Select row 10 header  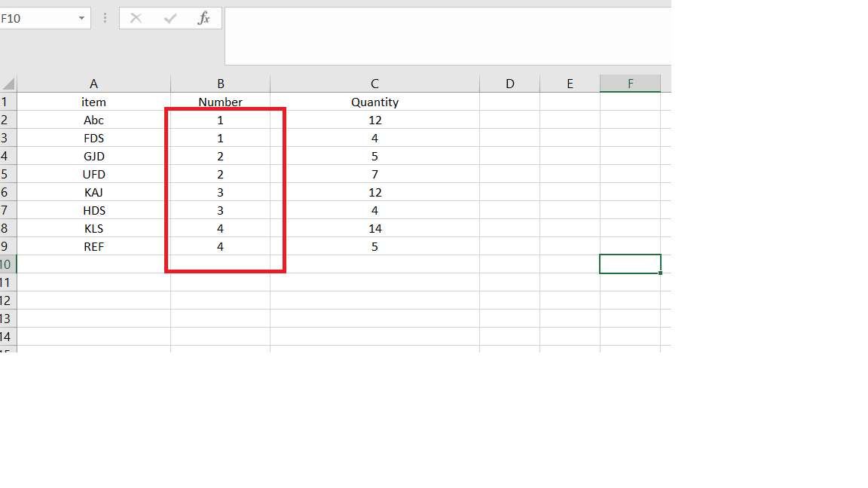pyautogui.click(x=8, y=264)
